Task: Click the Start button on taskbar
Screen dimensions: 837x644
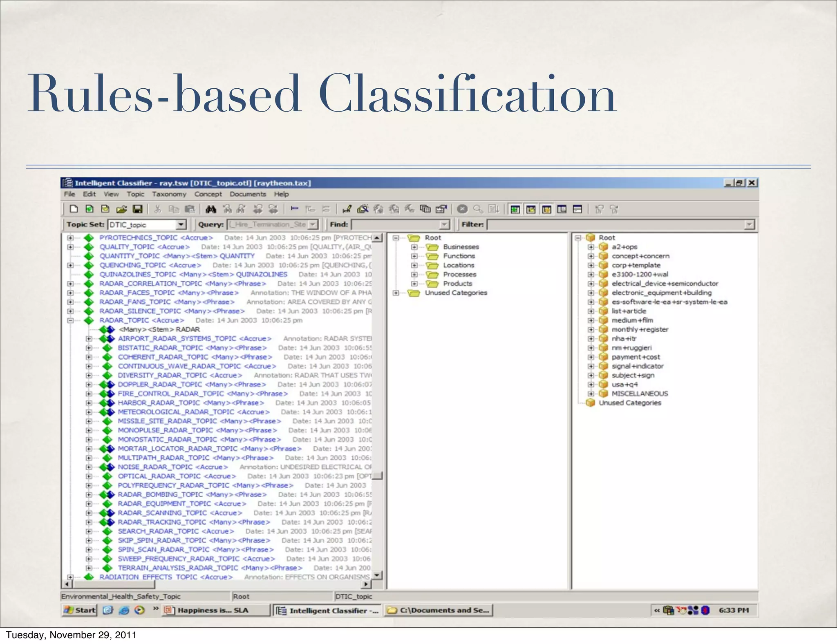Action: click(80, 610)
